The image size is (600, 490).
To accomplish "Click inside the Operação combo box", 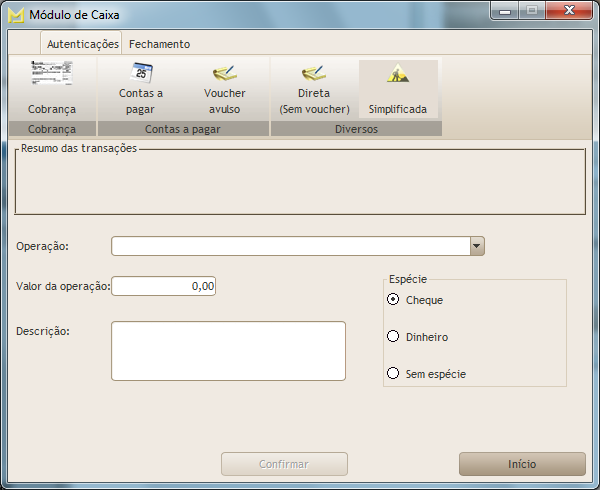I will 290,246.
